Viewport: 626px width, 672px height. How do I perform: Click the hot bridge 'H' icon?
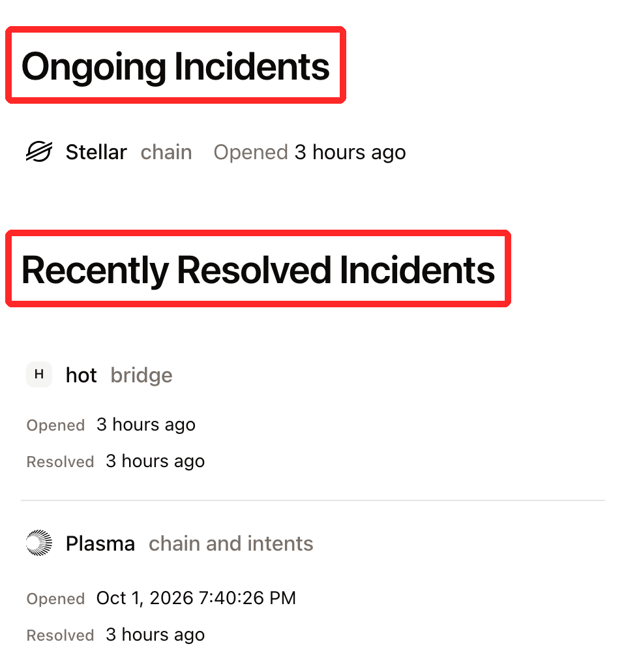click(39, 374)
